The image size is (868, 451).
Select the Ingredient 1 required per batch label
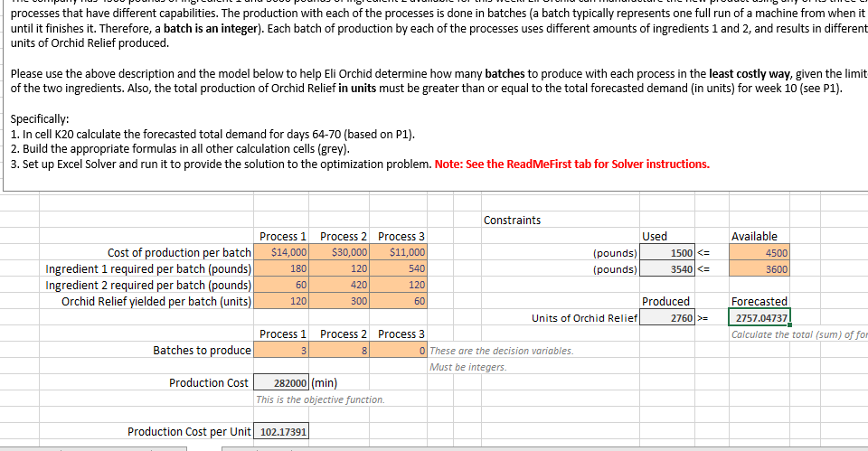(148, 269)
